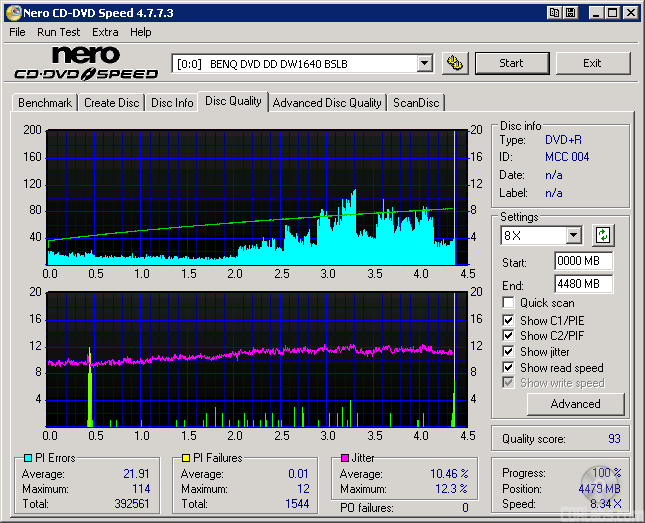Expand the BENQ drive selection dropdown
The height and width of the screenshot is (523, 645).
[424, 63]
